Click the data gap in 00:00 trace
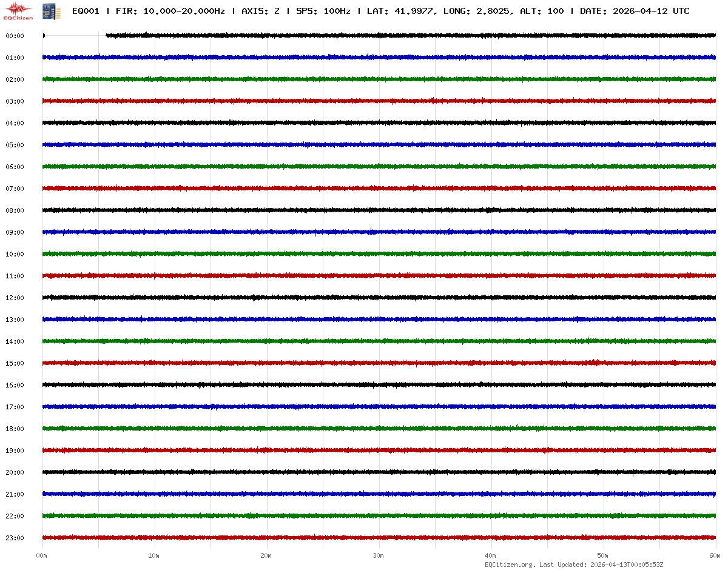 point(75,36)
